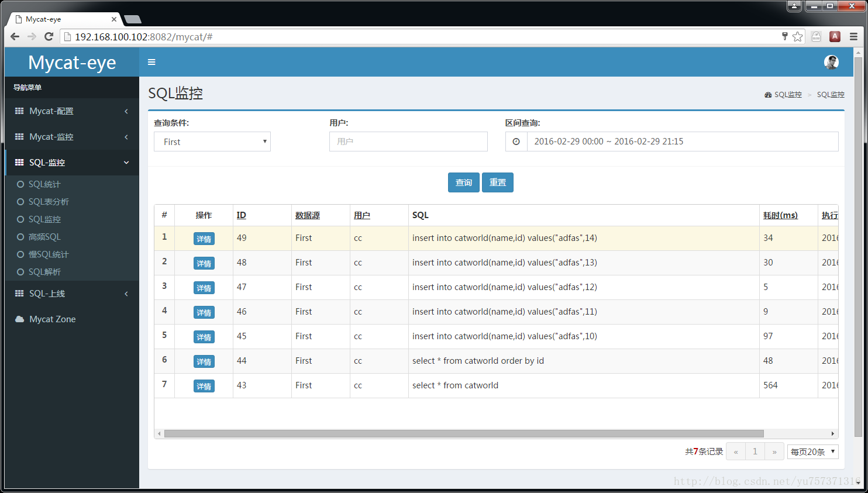The width and height of the screenshot is (868, 493).
Task: Open the 查询条件 First dropdown
Action: click(212, 142)
